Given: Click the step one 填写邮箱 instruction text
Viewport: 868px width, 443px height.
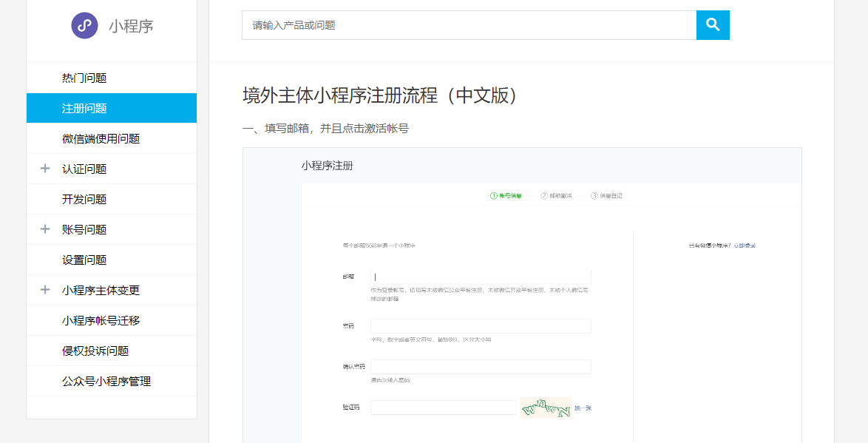Looking at the screenshot, I should 325,129.
